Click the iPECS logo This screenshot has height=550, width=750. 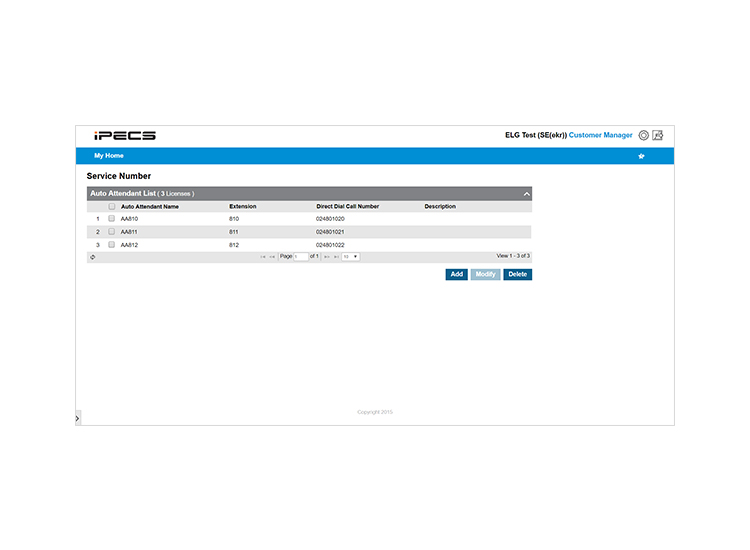click(x=125, y=136)
